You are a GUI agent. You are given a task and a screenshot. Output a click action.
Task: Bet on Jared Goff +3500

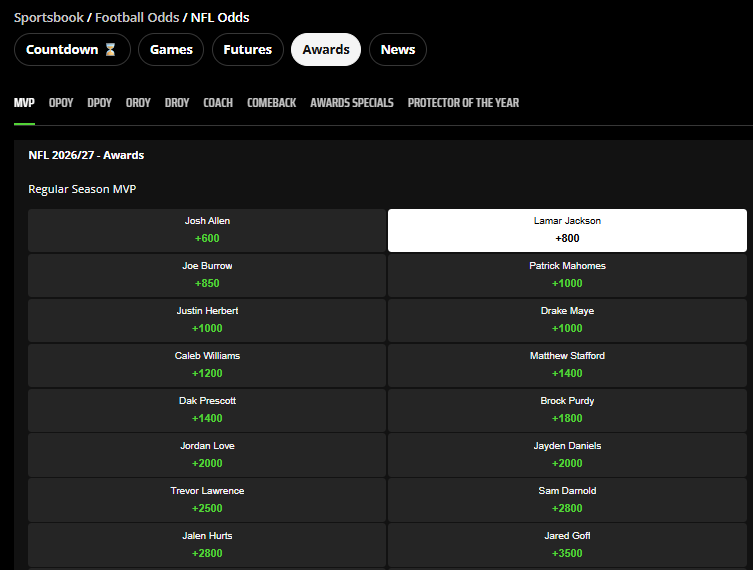[567, 545]
